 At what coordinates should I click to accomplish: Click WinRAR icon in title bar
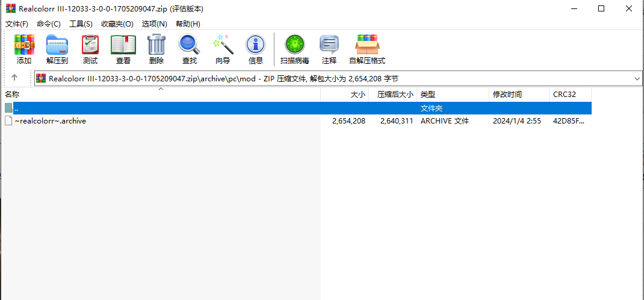[x=10, y=8]
